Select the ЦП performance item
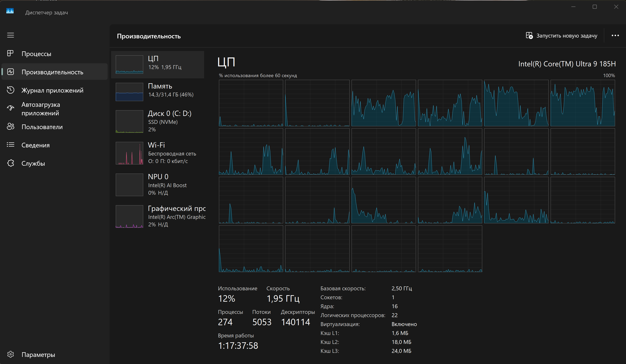The height and width of the screenshot is (364, 626). click(x=157, y=65)
